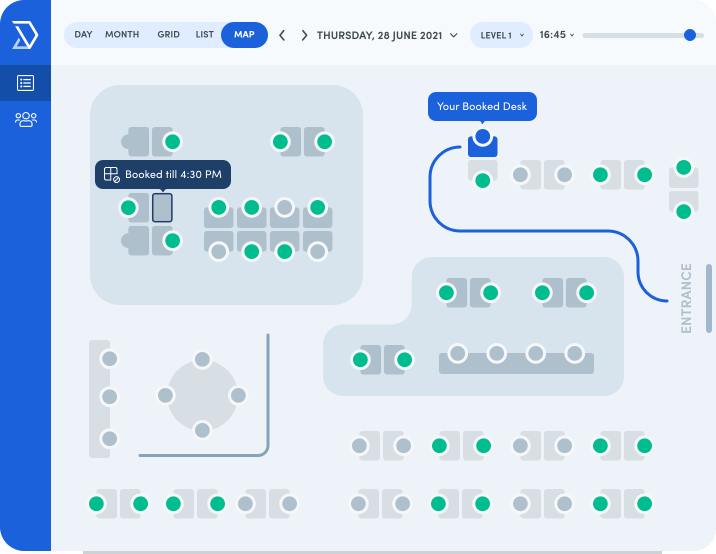Click the time slider handle
Viewport: 716px width, 554px height.
tap(690, 35)
